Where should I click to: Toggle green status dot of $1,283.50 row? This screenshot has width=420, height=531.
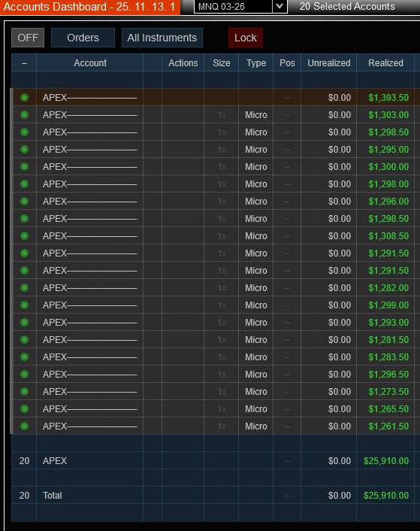[24, 357]
